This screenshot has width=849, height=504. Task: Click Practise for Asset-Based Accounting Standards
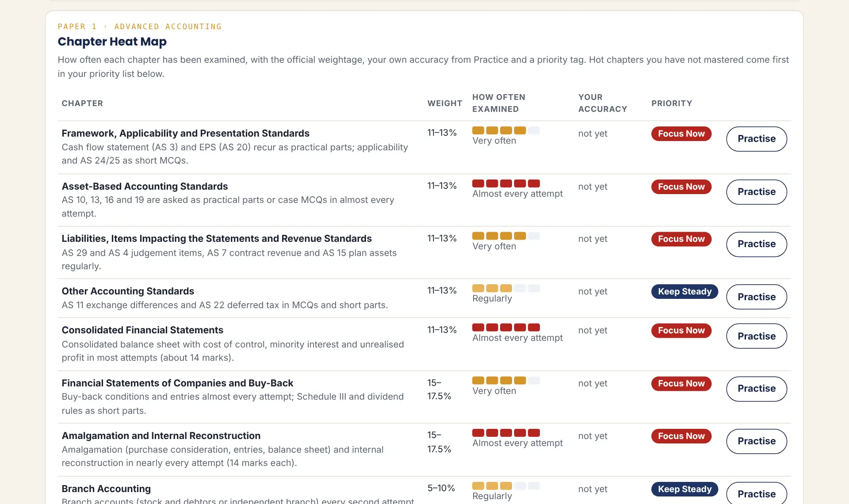click(x=757, y=192)
